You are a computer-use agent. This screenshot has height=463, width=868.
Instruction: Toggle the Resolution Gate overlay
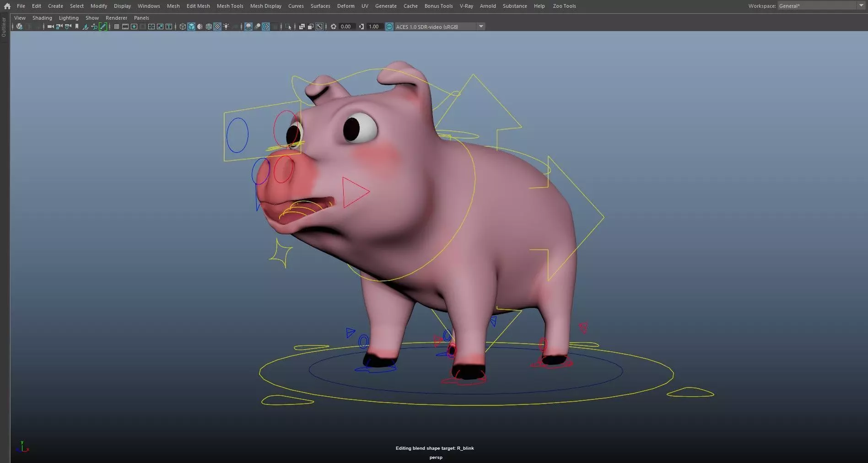point(134,27)
